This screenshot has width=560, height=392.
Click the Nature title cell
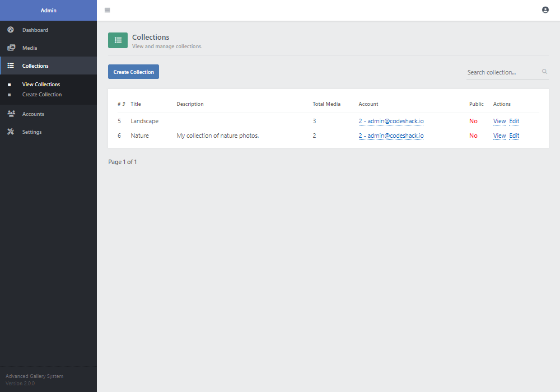pyautogui.click(x=139, y=136)
